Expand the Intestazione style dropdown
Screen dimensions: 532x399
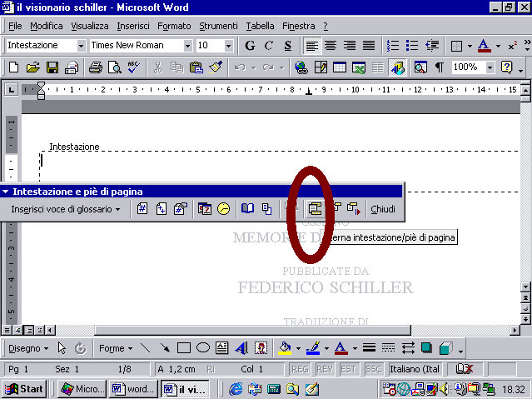point(81,46)
